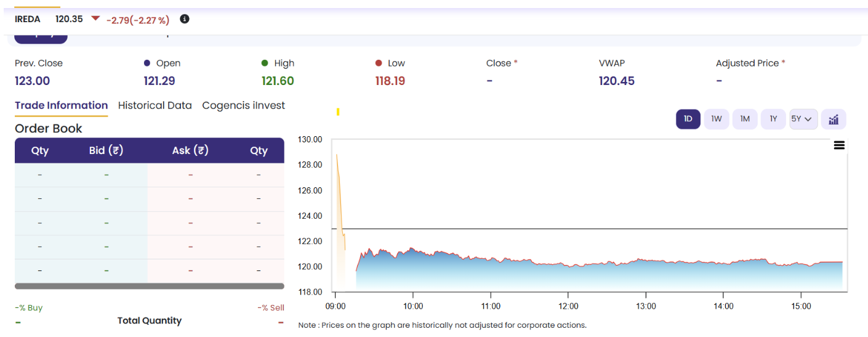Click the red down-triangle price indicator
Screen dimensions: 868x337
[x=95, y=18]
